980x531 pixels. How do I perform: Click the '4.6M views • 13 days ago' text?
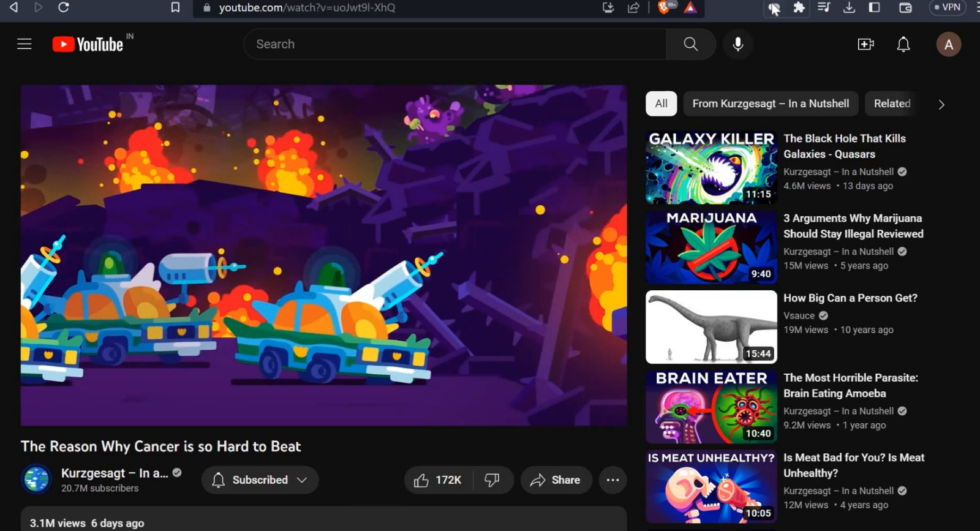point(838,186)
